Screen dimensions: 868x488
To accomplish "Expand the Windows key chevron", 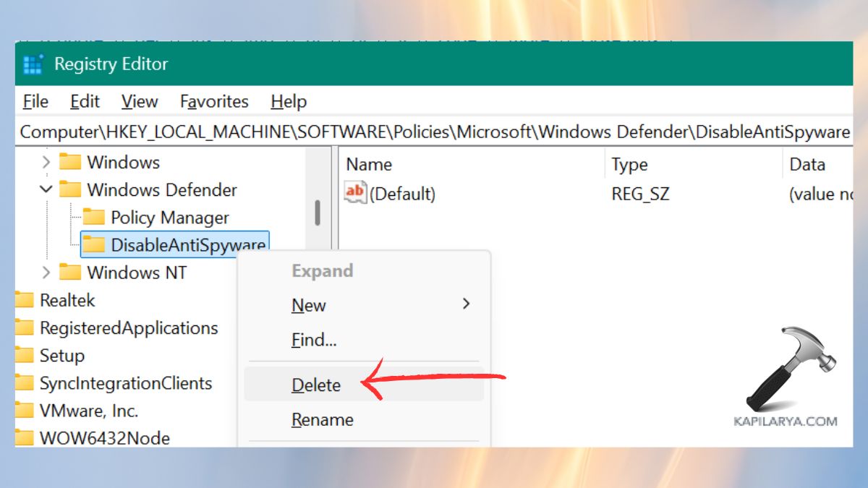I will [x=46, y=162].
